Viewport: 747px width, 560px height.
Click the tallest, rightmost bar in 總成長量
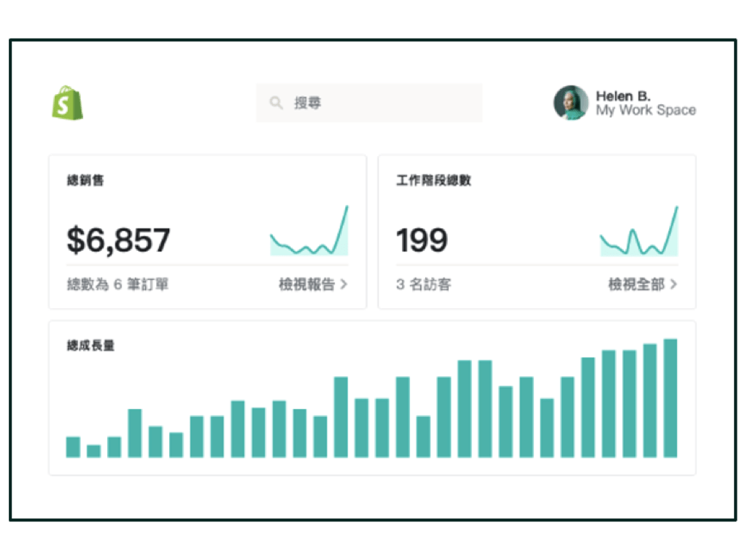click(x=670, y=398)
